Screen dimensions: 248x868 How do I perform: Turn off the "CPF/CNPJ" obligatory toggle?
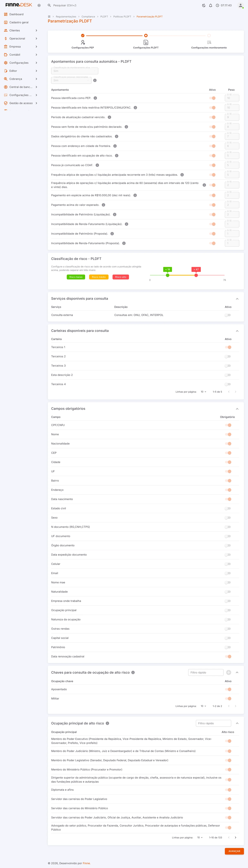click(228, 425)
